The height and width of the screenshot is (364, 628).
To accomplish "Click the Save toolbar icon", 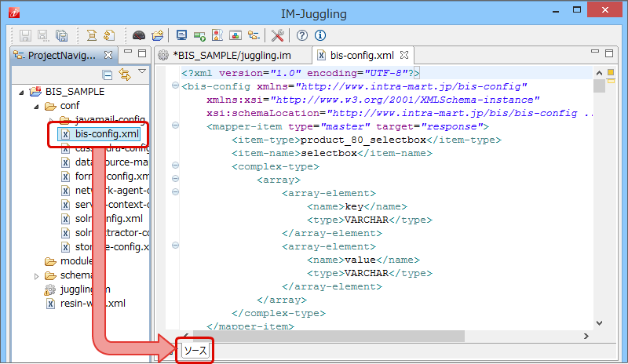I will tap(25, 35).
